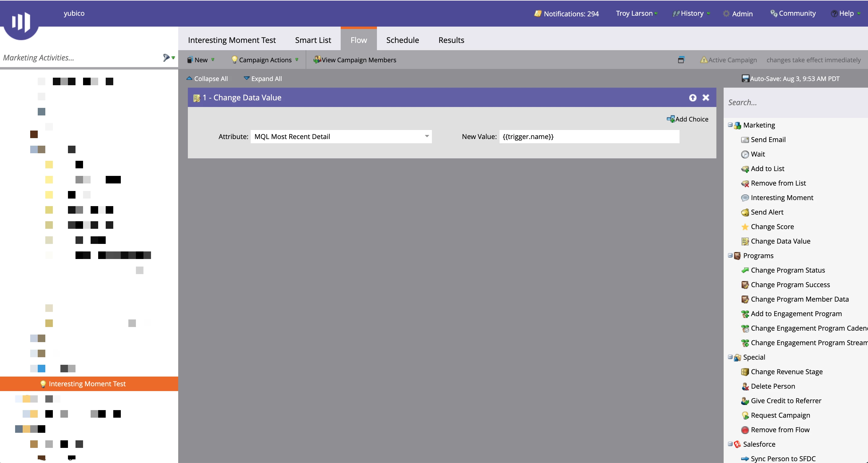
Task: Open the Attribute dropdown for MQL Most Recent Detail
Action: pos(426,136)
